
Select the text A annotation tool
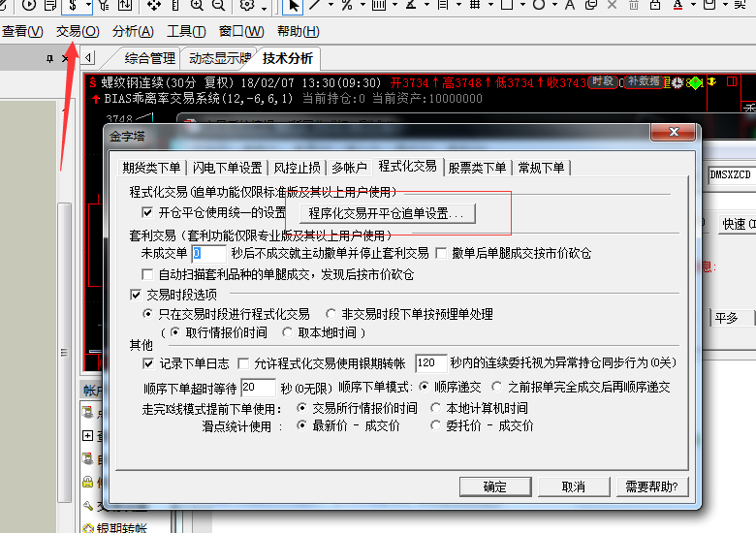pyautogui.click(x=569, y=5)
